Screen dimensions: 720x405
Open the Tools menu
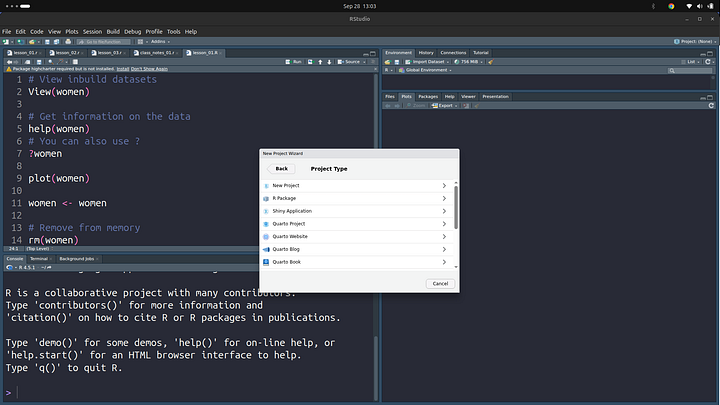pos(174,32)
